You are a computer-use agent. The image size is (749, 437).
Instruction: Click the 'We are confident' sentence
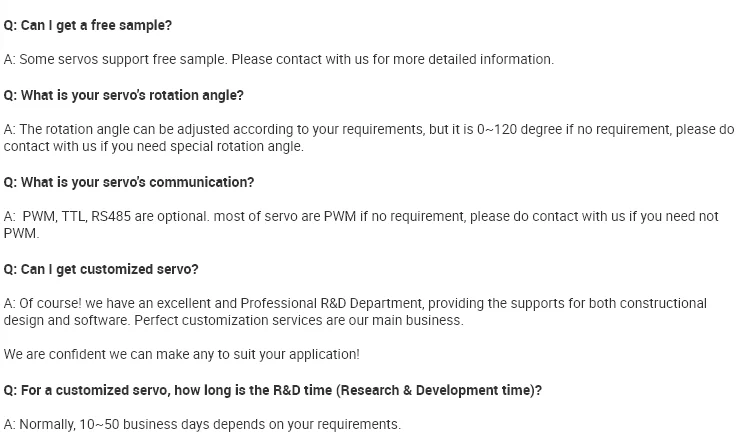(181, 355)
